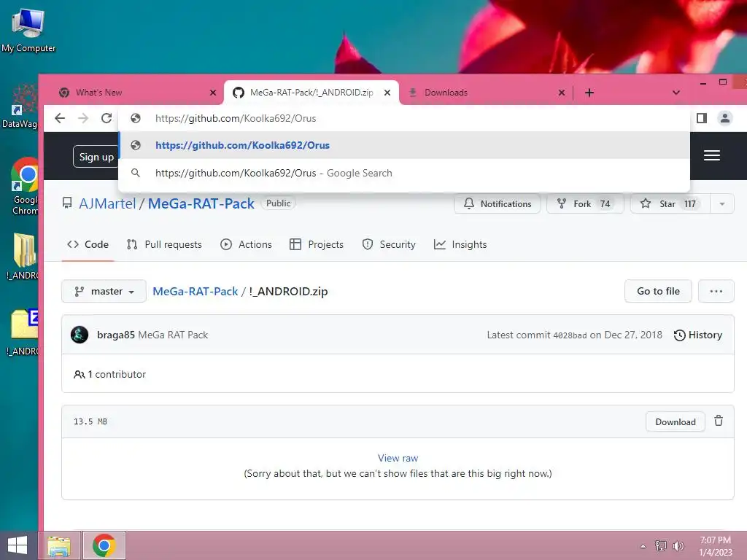This screenshot has height=560, width=747.
Task: Open the volume control in tray
Action: coord(678,545)
